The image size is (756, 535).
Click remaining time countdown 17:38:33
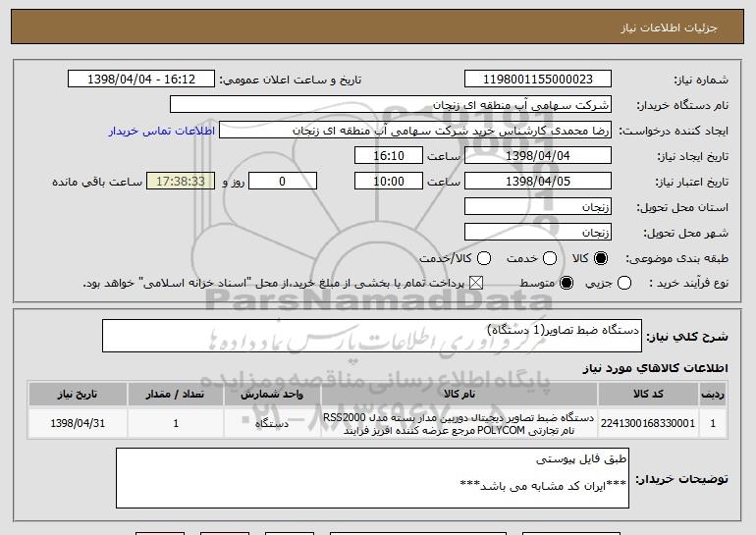[181, 182]
